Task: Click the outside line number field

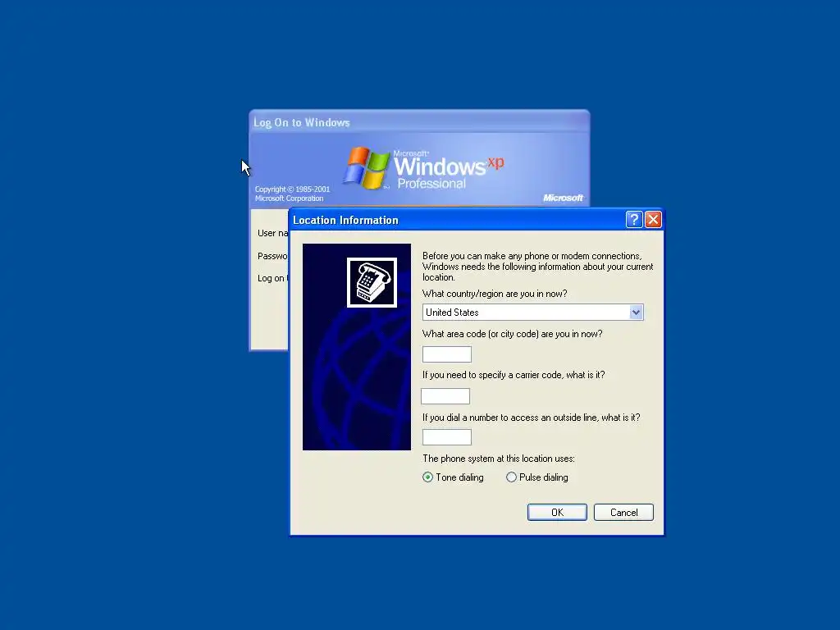Action: click(447, 437)
